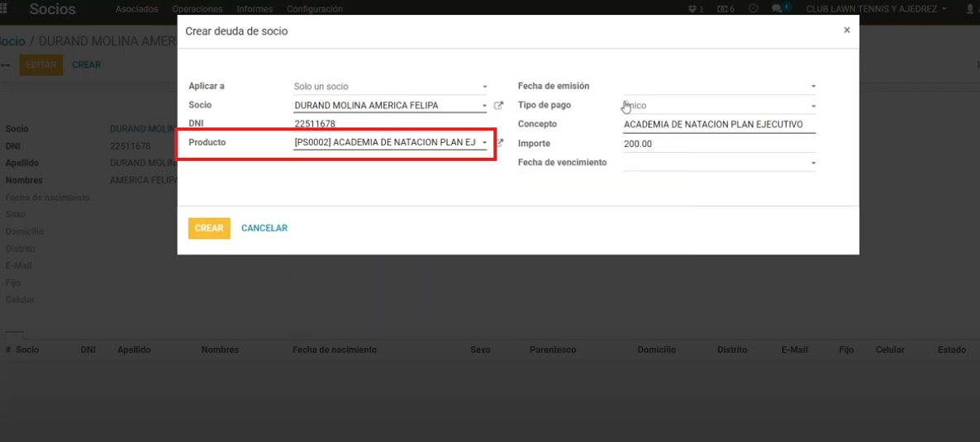Sort by Distrito column header in table
The height and width of the screenshot is (442, 980).
[732, 349]
